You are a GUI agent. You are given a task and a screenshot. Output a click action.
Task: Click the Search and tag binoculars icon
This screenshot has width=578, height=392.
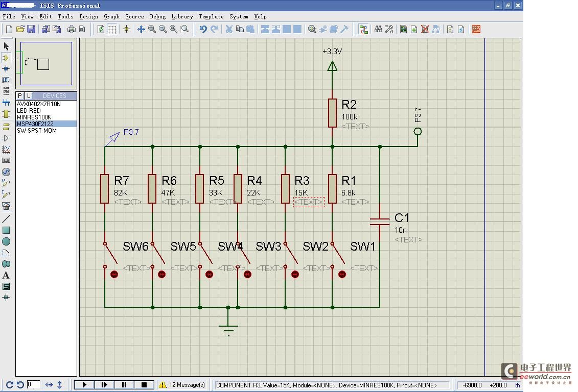click(378, 29)
